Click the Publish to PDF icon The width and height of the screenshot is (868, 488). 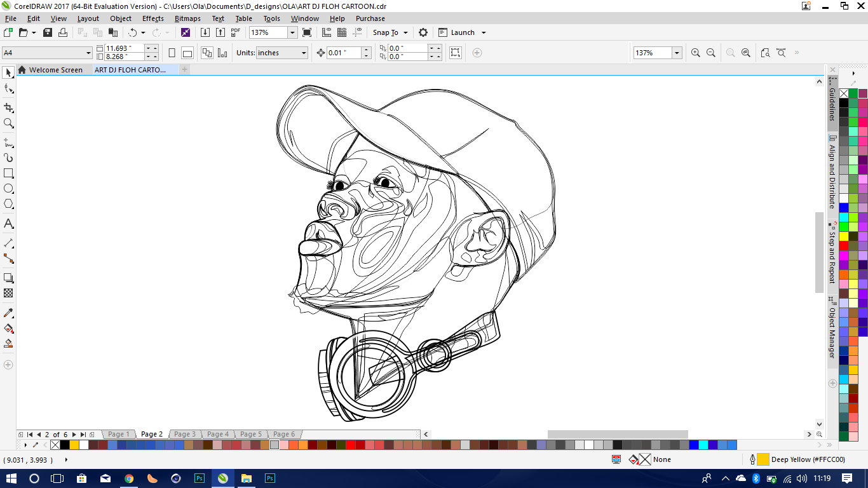click(236, 32)
